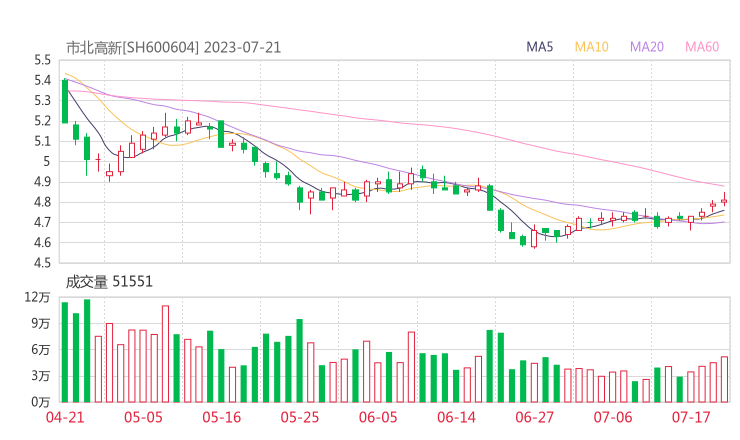Select the rightmost red candlestick
This screenshot has width=740, height=440.
point(724,200)
